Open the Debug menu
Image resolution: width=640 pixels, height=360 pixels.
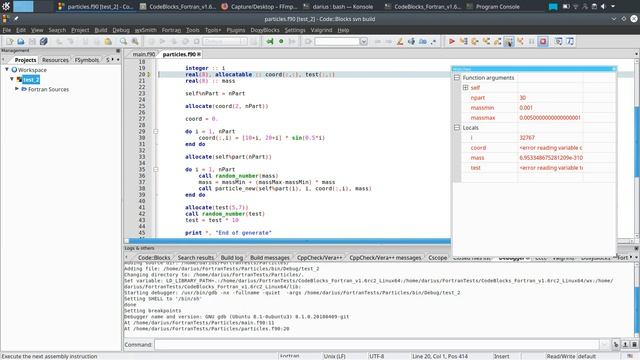point(121,30)
